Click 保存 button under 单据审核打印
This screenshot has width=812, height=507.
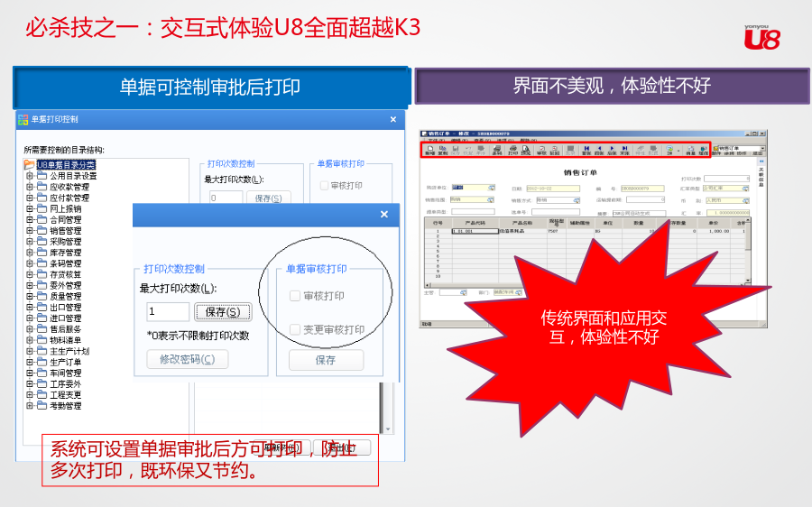click(x=326, y=360)
